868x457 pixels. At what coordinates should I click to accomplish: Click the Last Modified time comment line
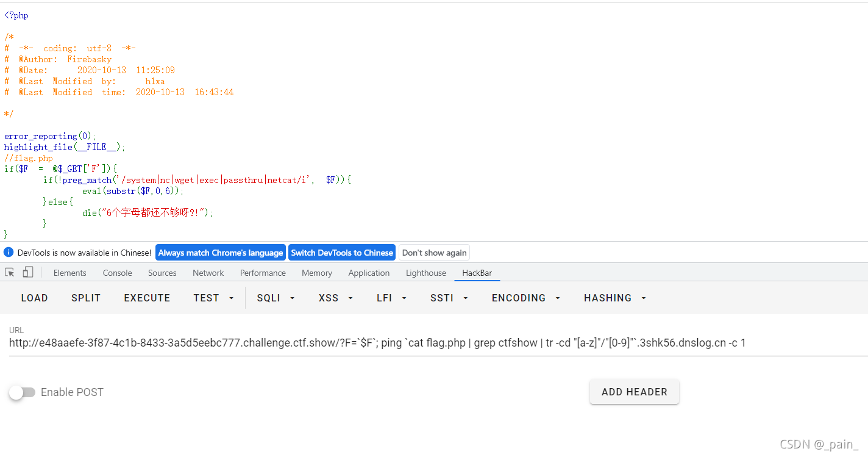119,92
